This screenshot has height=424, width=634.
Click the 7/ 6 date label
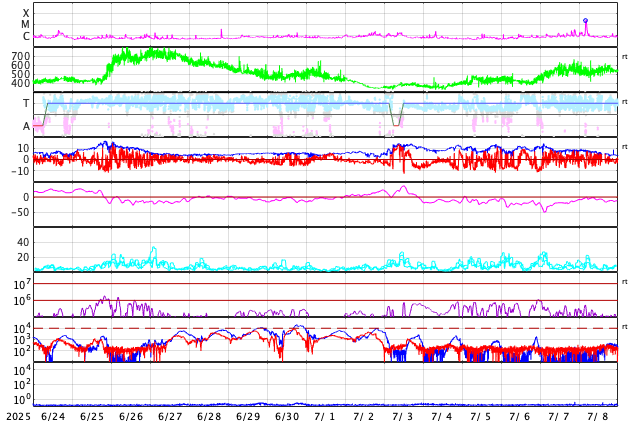click(520, 416)
